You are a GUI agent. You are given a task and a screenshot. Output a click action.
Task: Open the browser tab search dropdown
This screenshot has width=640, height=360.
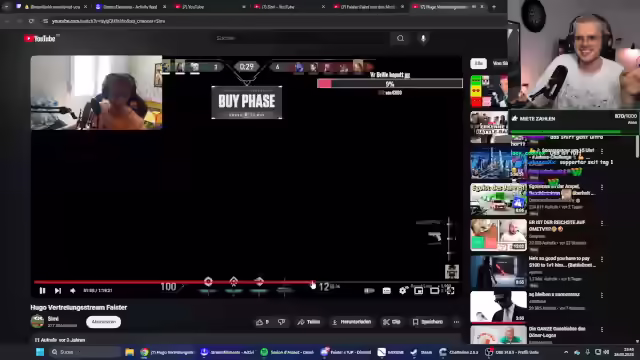pyautogui.click(x=7, y=7)
